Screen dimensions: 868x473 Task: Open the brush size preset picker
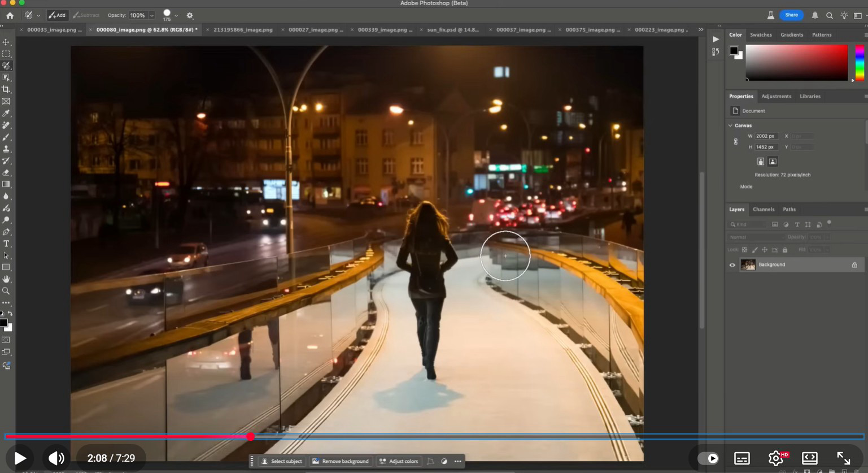click(176, 16)
